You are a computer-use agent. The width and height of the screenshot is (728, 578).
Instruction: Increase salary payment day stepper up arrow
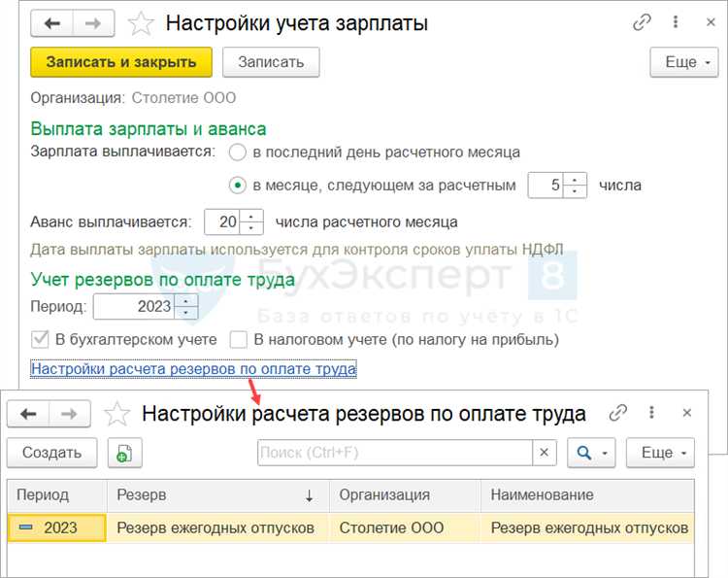[576, 180]
